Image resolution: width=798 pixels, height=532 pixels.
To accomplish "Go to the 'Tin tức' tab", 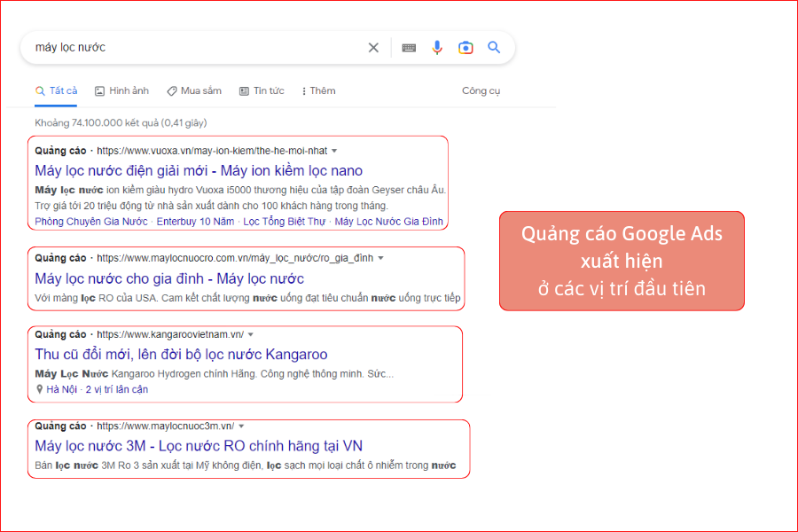I will click(x=262, y=90).
